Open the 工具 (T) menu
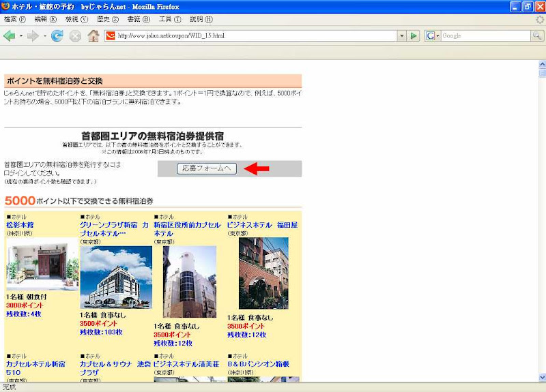Screen dimensions: 546x392 170,19
